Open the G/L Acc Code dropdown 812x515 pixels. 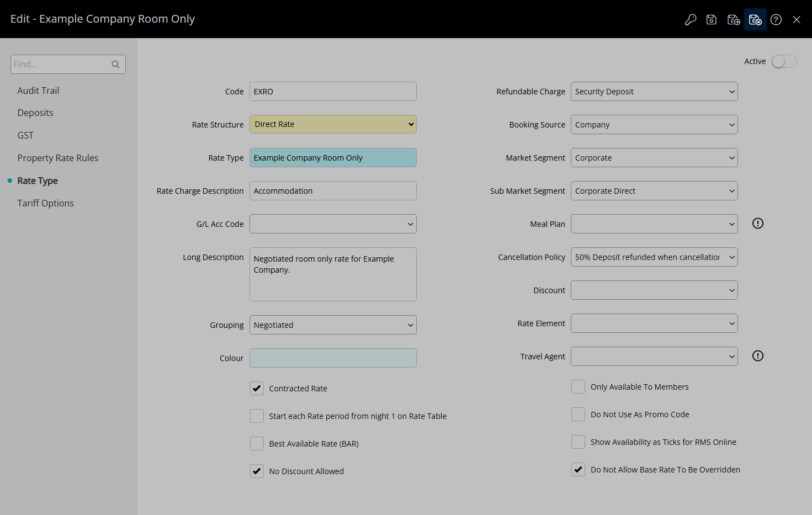(x=333, y=224)
